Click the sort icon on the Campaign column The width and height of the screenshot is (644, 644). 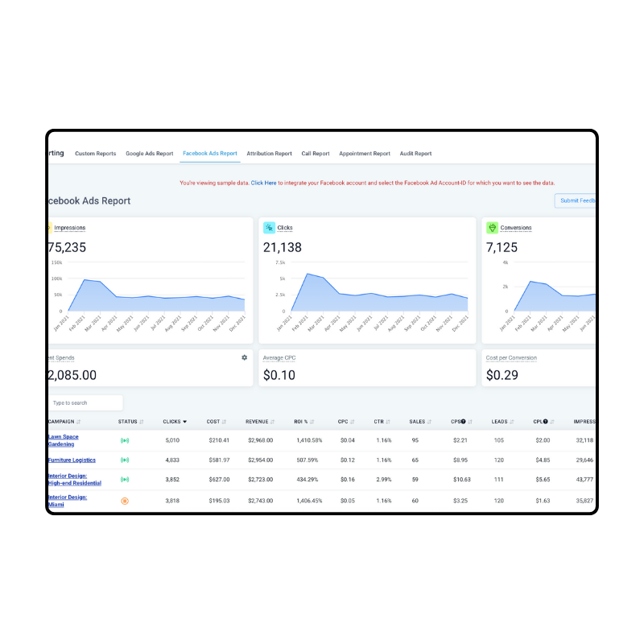[78, 421]
